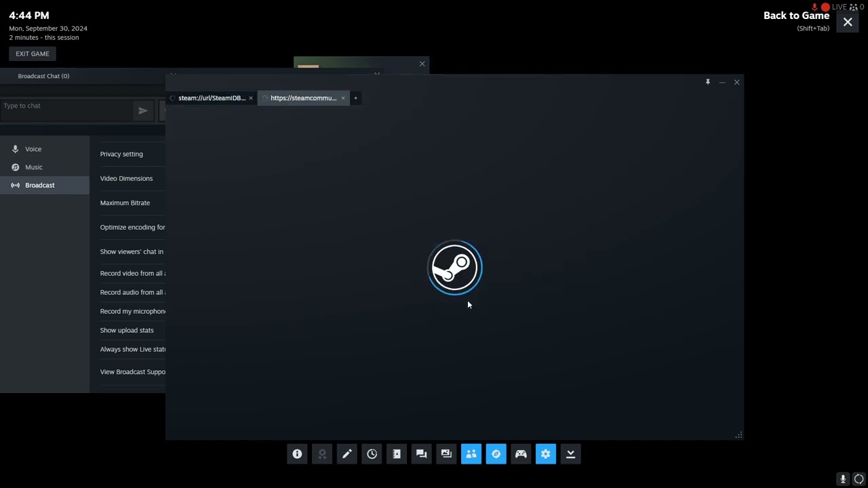Open the Controller settings gamepad icon
This screenshot has height=488, width=868.
click(521, 454)
